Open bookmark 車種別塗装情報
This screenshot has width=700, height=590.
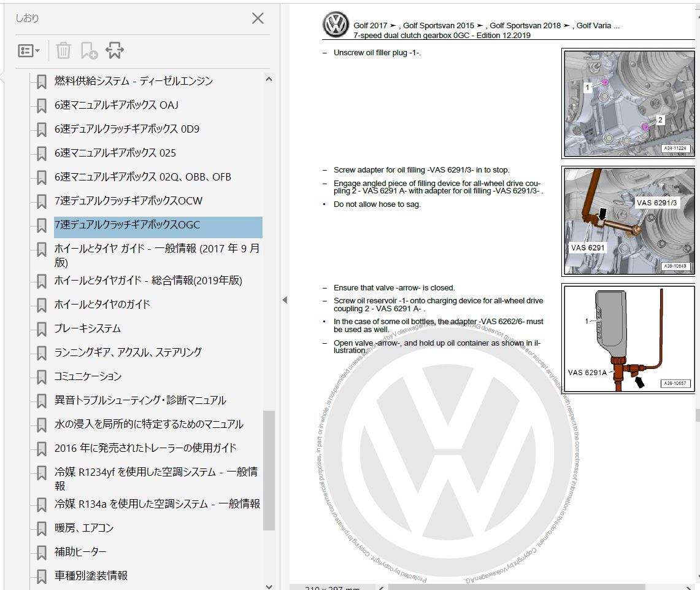91,576
